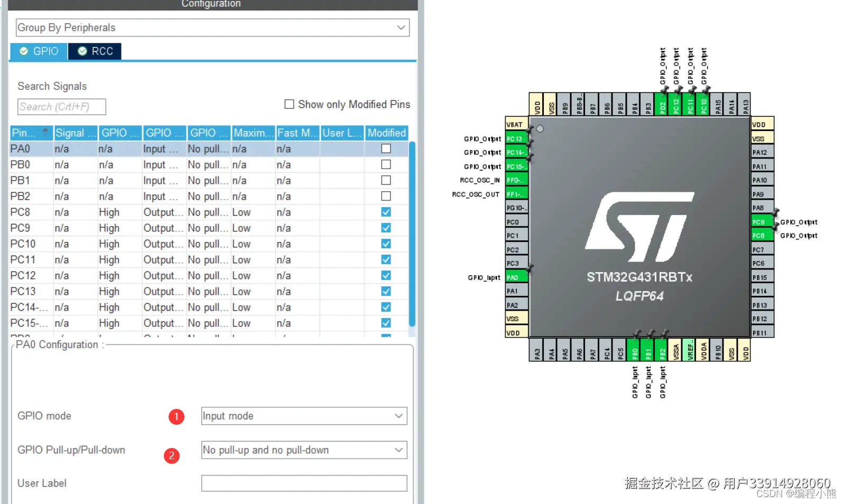Toggle Modified checkbox in PB0 row

(x=386, y=165)
